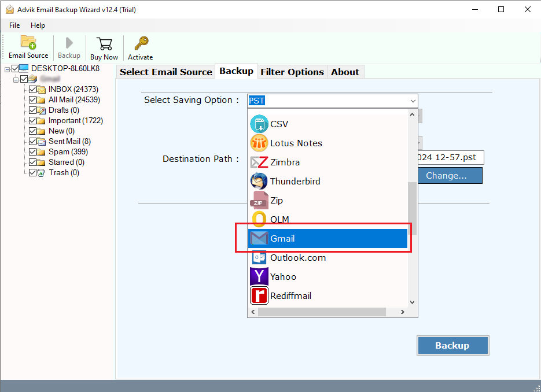Image resolution: width=541 pixels, height=392 pixels.
Task: Click the DESKTOP-8L60LK8 computer icon
Action: [24, 68]
